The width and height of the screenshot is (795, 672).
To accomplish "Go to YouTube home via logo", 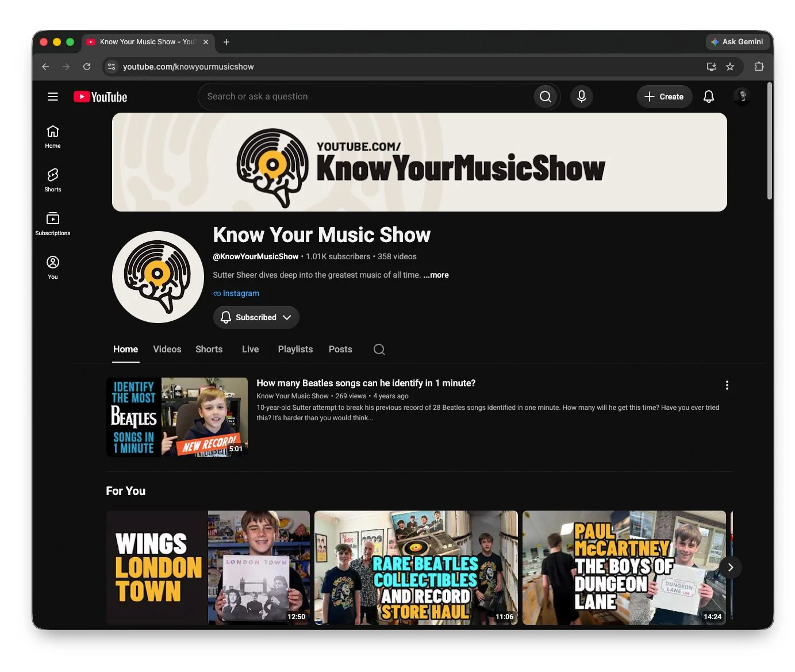I will pyautogui.click(x=101, y=97).
